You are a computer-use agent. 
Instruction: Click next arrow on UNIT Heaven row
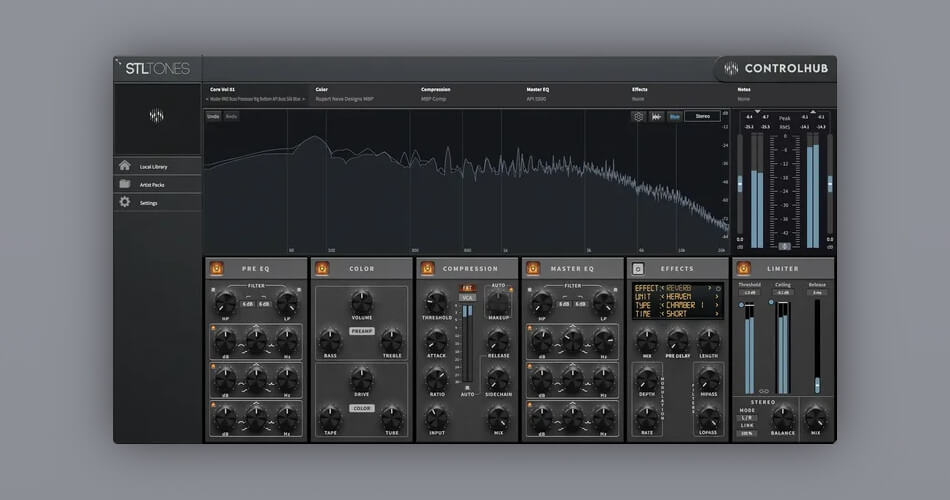(x=716, y=297)
